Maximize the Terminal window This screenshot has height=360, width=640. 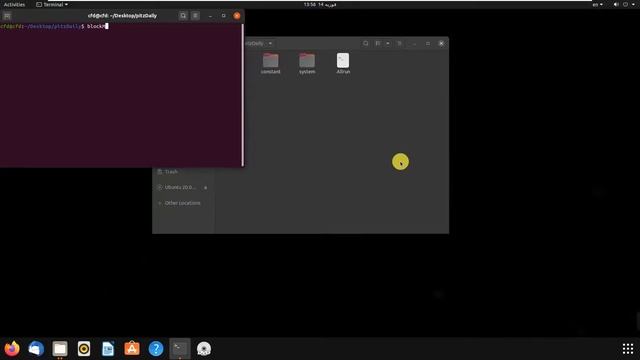tap(224, 16)
